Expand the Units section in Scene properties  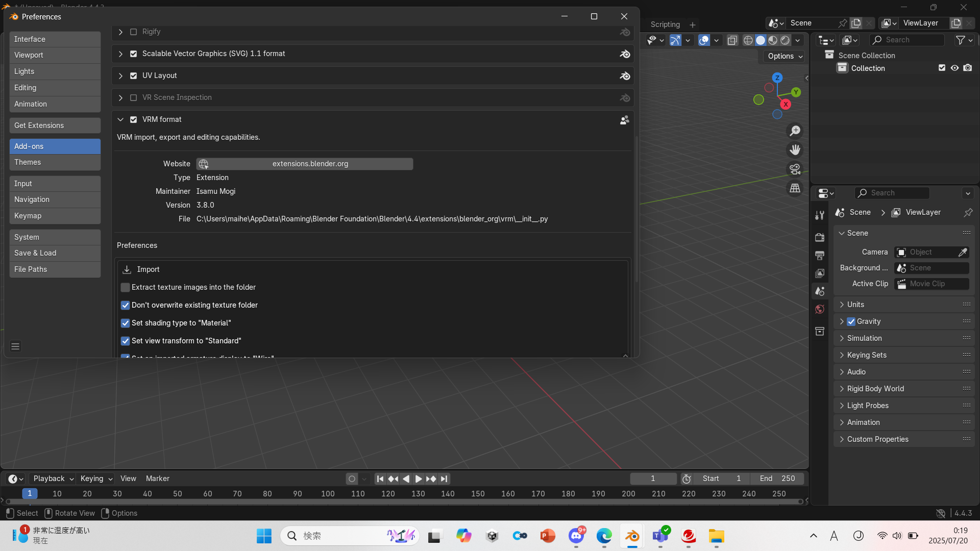click(x=842, y=304)
